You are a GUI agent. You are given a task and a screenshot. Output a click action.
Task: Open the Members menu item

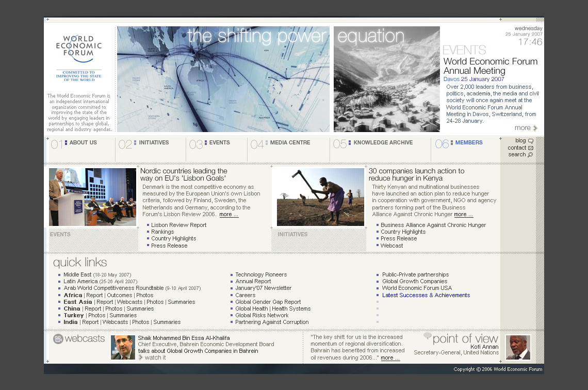[x=469, y=142]
